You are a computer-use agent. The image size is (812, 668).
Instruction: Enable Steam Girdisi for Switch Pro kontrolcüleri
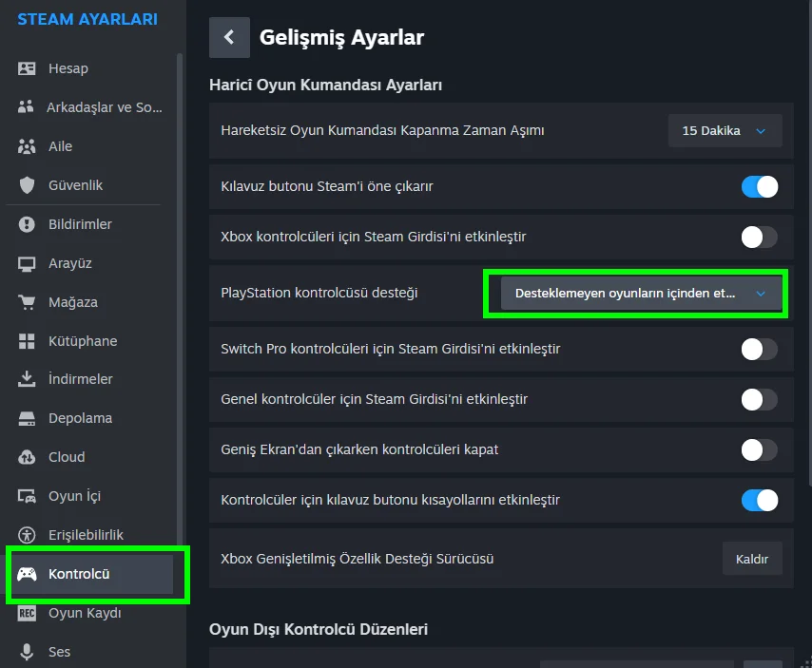(759, 350)
